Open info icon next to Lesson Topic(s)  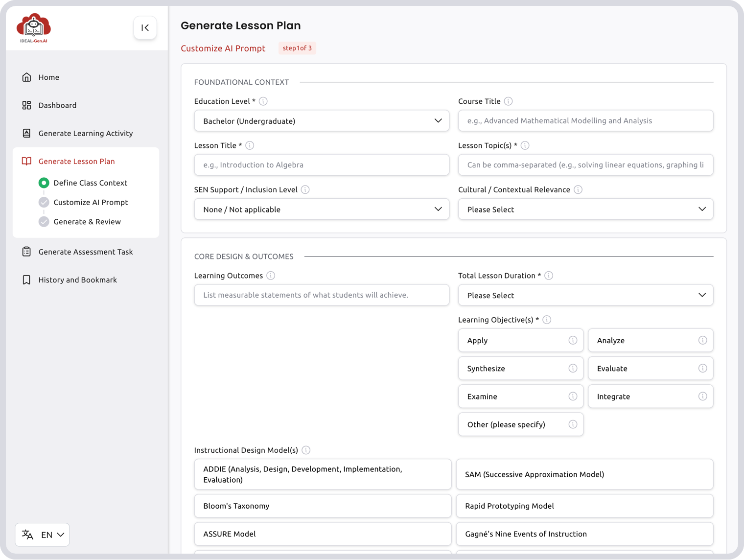pos(525,145)
